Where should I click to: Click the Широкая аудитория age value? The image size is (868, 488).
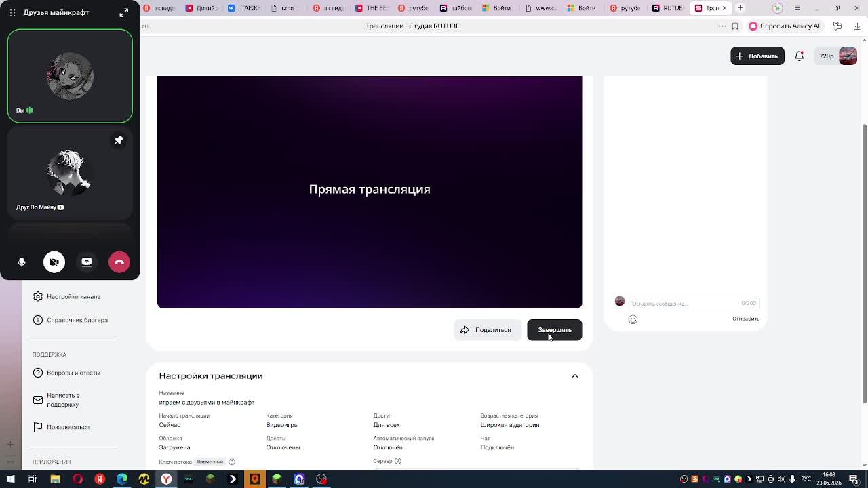pos(510,425)
